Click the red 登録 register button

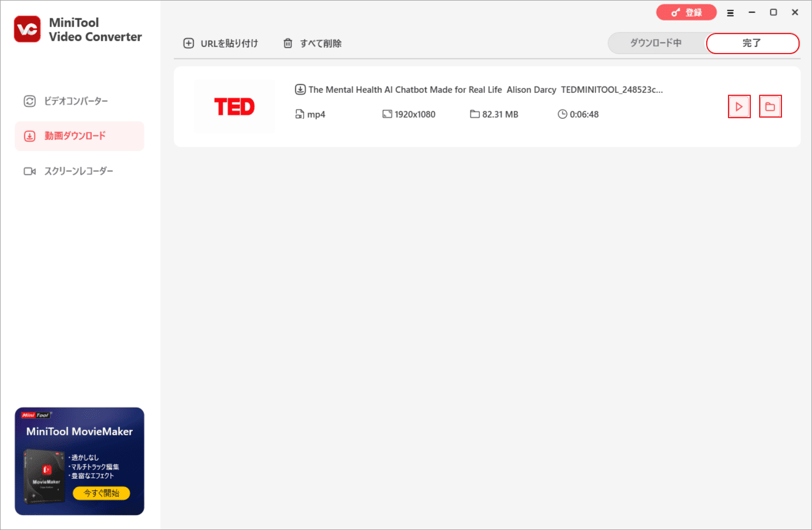pyautogui.click(x=686, y=12)
